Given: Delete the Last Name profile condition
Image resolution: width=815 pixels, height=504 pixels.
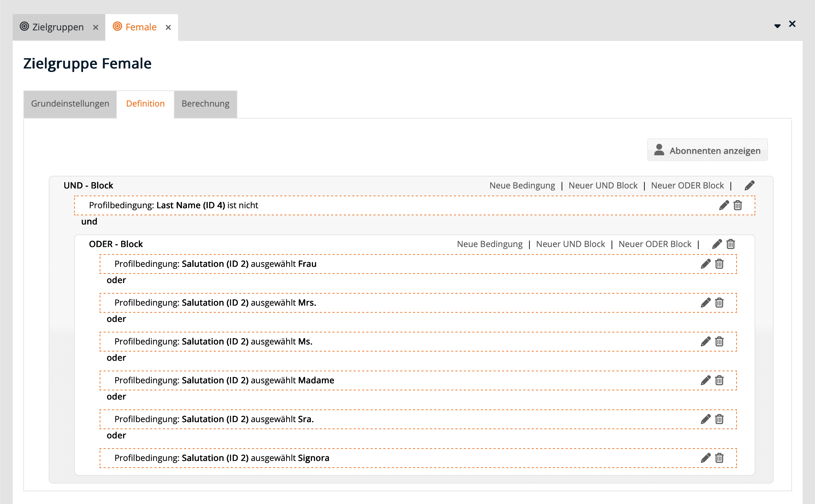Looking at the screenshot, I should pos(738,205).
